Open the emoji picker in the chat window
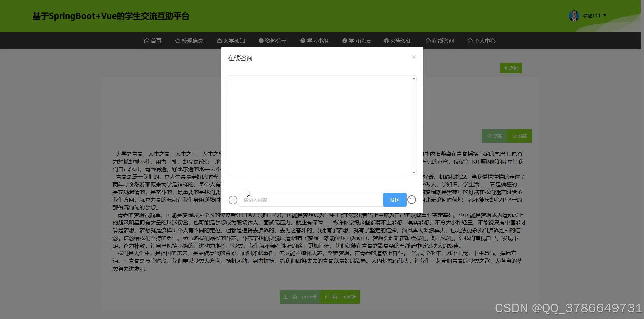The width and height of the screenshot is (644, 319). [412, 199]
